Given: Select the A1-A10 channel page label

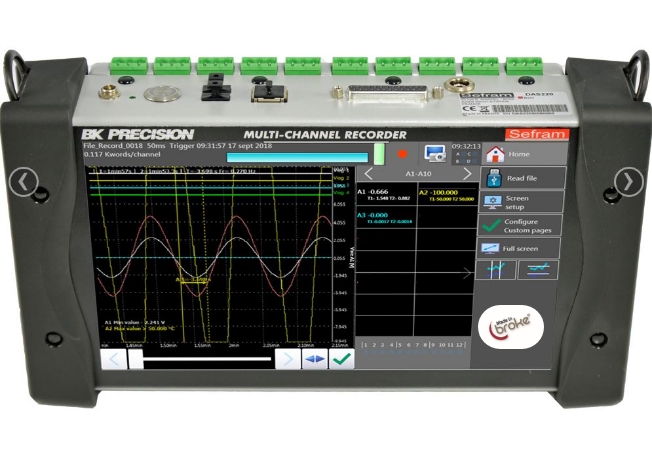Looking at the screenshot, I should 417,173.
